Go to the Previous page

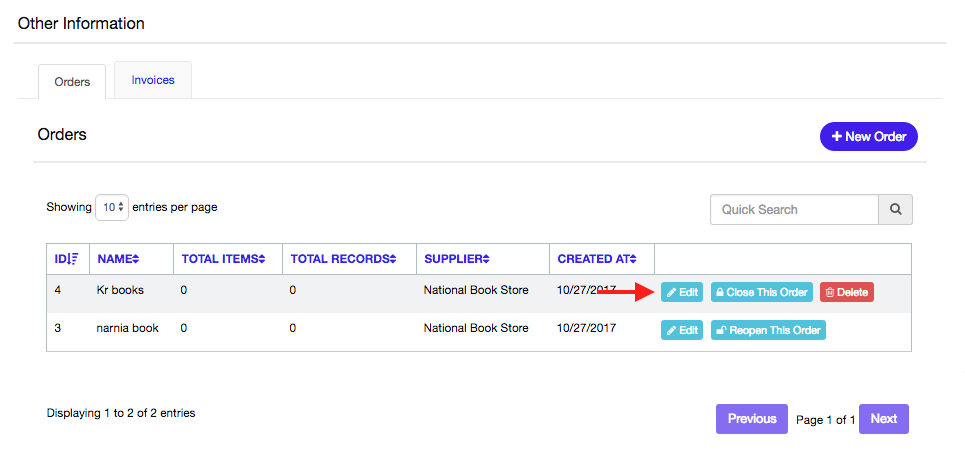[751, 419]
